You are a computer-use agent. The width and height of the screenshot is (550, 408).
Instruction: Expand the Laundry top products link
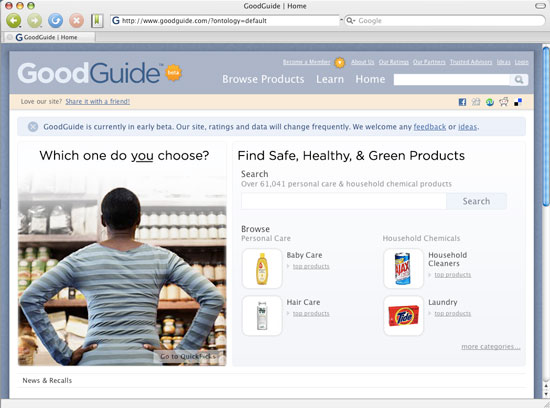(452, 314)
